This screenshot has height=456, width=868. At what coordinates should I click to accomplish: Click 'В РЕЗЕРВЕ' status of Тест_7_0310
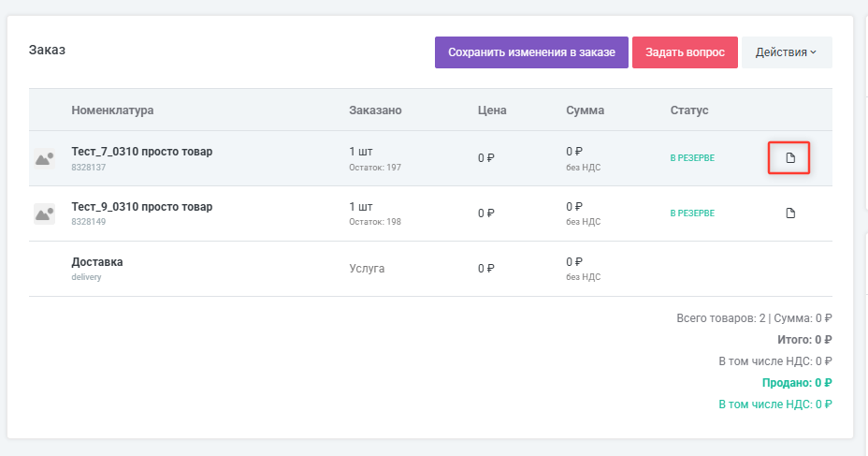[x=692, y=158]
